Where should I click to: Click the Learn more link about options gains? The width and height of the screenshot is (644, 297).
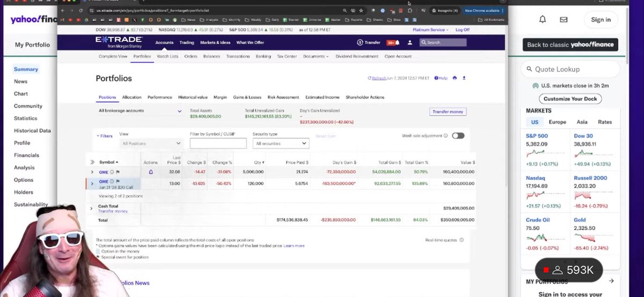click(294, 246)
